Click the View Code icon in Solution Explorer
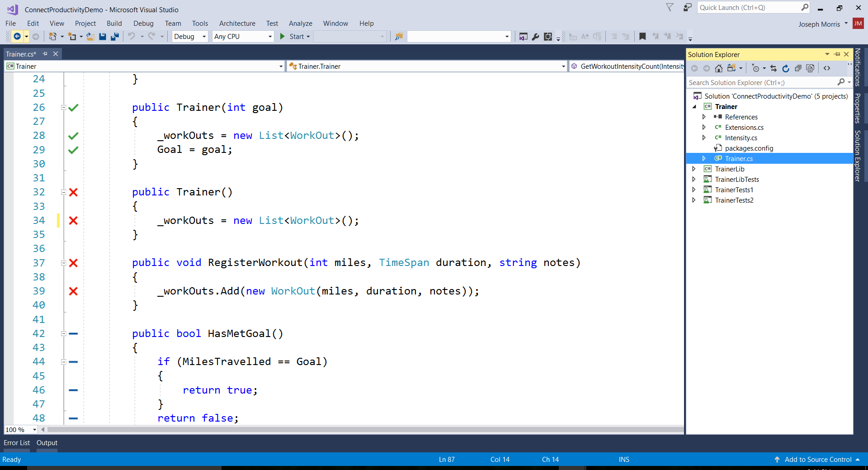 (x=827, y=68)
